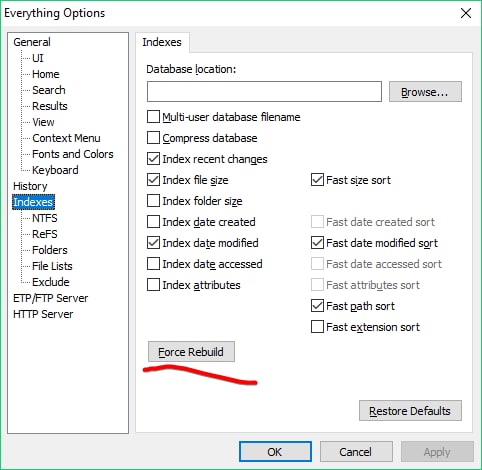Open the UI options page
Screen dimensions: 482x470
tap(38, 58)
